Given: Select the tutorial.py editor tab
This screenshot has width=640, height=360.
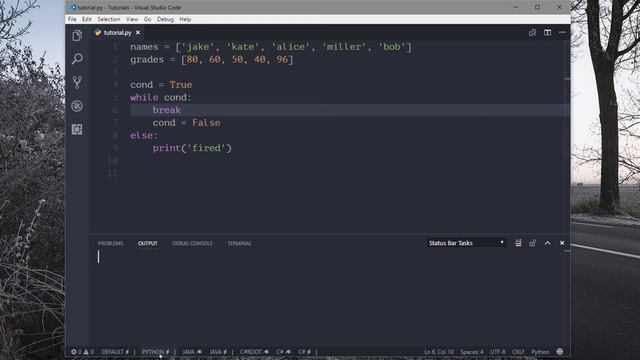Looking at the screenshot, I should (x=118, y=33).
